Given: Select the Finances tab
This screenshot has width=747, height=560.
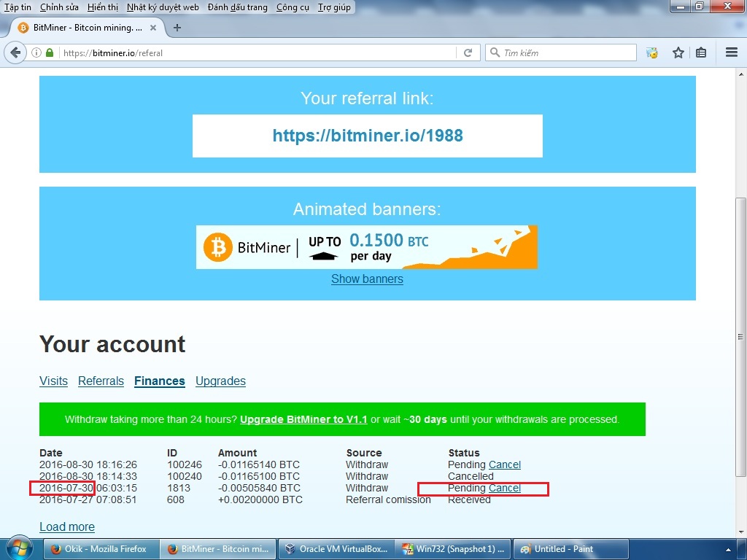Looking at the screenshot, I should [x=160, y=381].
